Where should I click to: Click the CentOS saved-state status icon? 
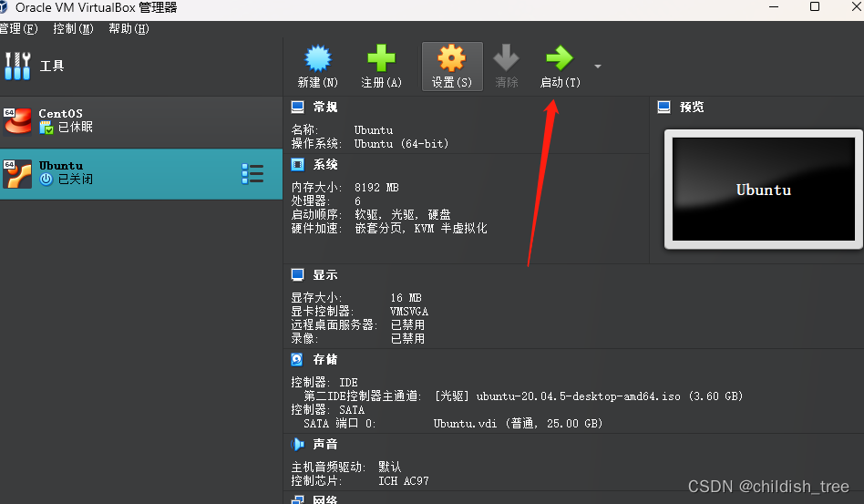46,128
